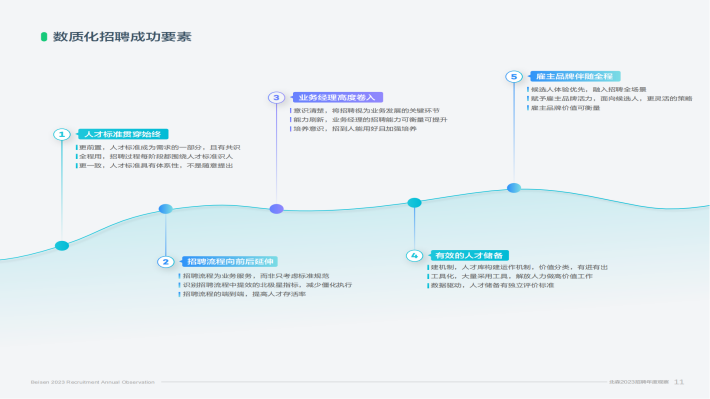The height and width of the screenshot is (399, 710).
Task: Click the numbered circle 5 icon
Action: pos(514,77)
